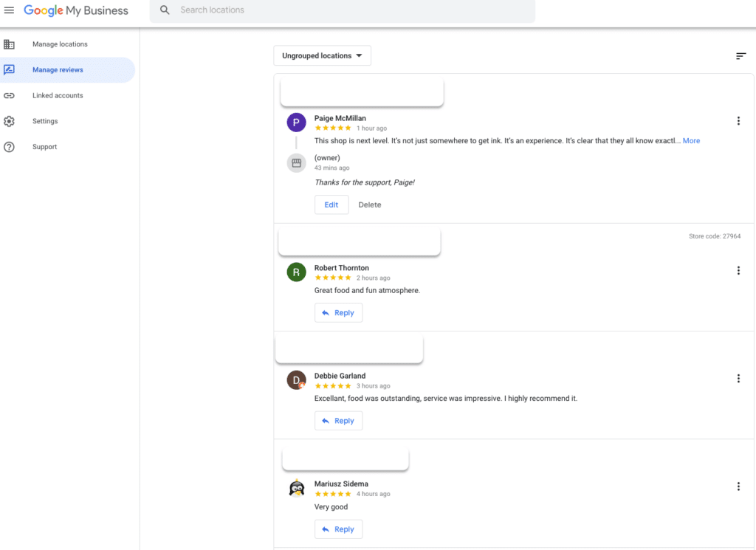The height and width of the screenshot is (550, 756).
Task: Open overflow menu on Debbie Garland's review
Action: [x=738, y=378]
